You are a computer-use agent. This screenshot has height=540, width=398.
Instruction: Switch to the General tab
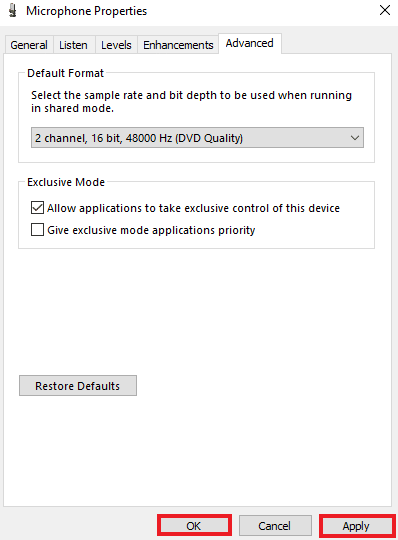point(29,45)
